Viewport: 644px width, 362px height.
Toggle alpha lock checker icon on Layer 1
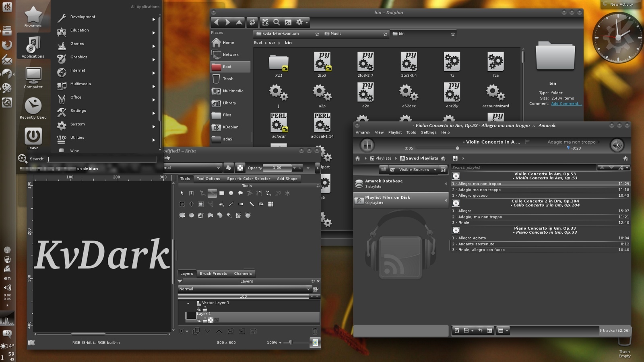tap(211, 320)
